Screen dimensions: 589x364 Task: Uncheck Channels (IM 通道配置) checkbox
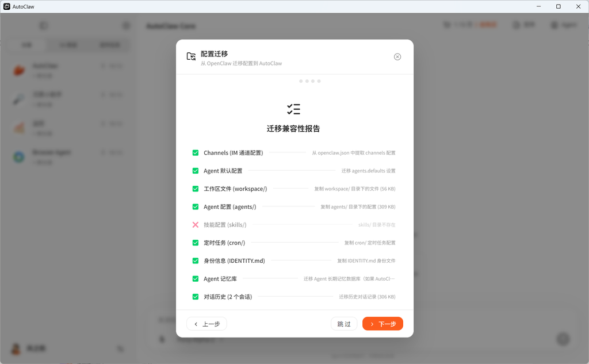(x=196, y=153)
